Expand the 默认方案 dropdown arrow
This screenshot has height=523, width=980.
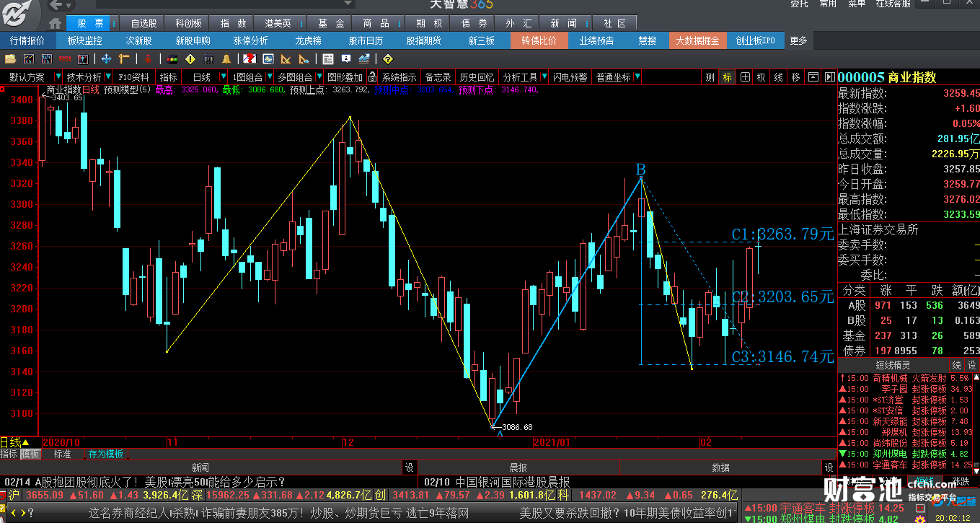58,76
